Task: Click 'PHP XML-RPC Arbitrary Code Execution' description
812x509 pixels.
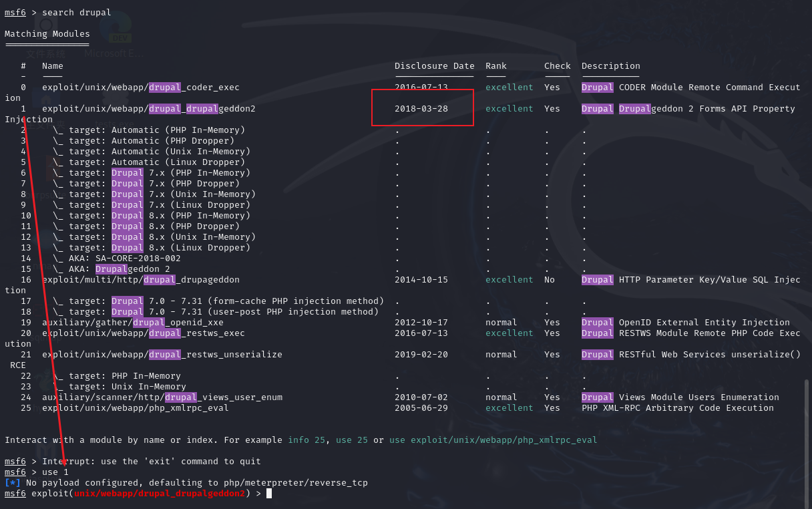Action: (678, 408)
